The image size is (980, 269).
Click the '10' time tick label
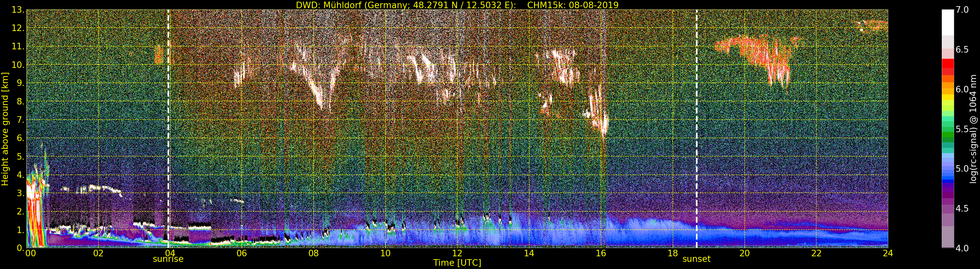[x=385, y=253]
